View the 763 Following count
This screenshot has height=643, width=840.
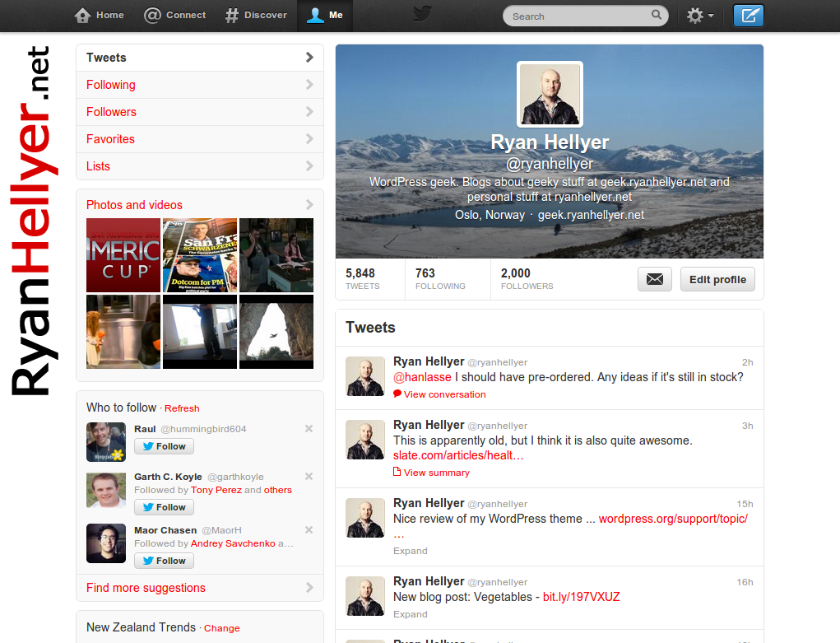click(x=440, y=279)
